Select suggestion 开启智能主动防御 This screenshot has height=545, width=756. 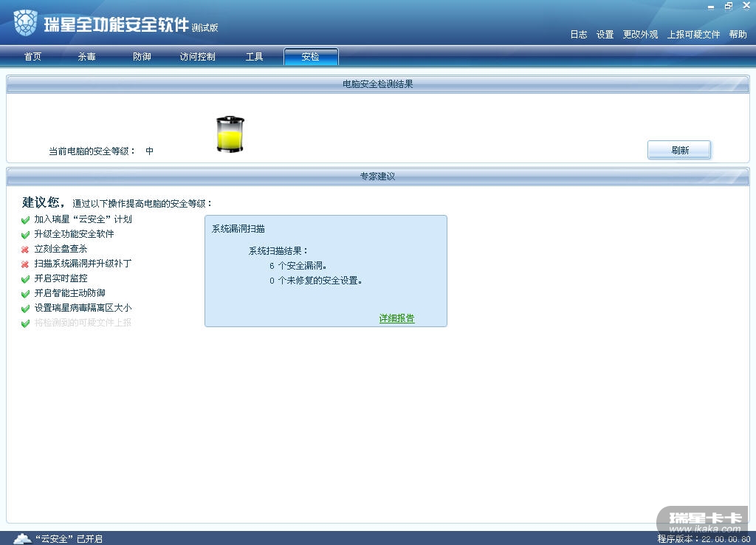70,292
